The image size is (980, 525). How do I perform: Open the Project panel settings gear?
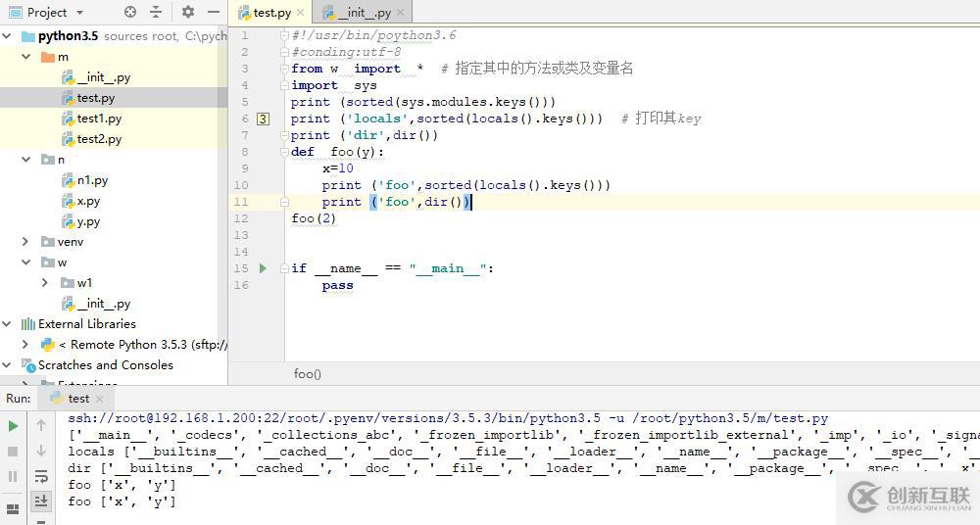pyautogui.click(x=187, y=12)
